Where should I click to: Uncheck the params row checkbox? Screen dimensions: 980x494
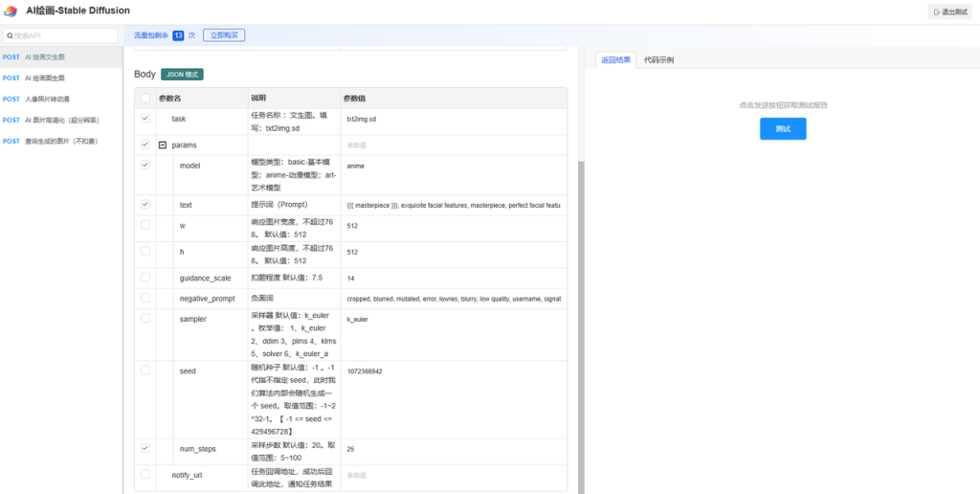coord(145,145)
